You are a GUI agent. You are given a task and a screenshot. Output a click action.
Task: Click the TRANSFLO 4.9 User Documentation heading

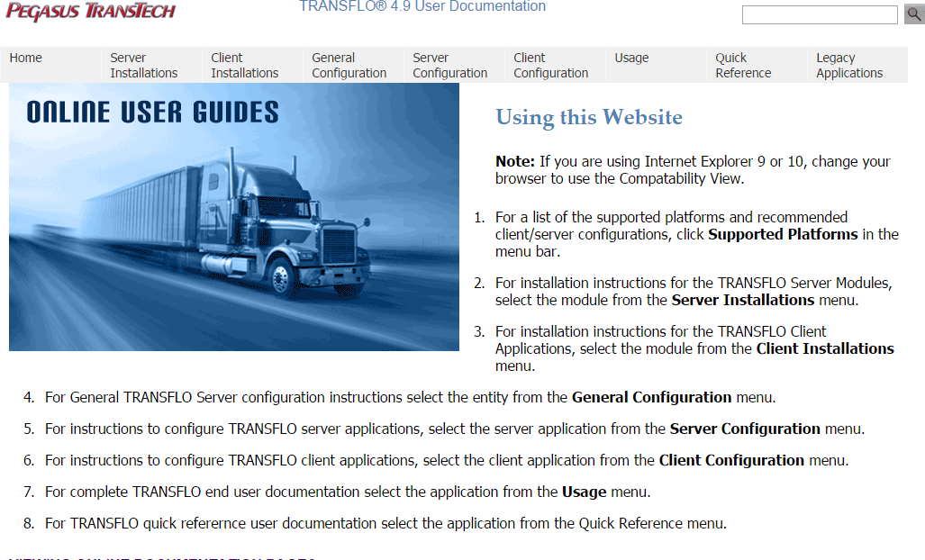click(422, 7)
